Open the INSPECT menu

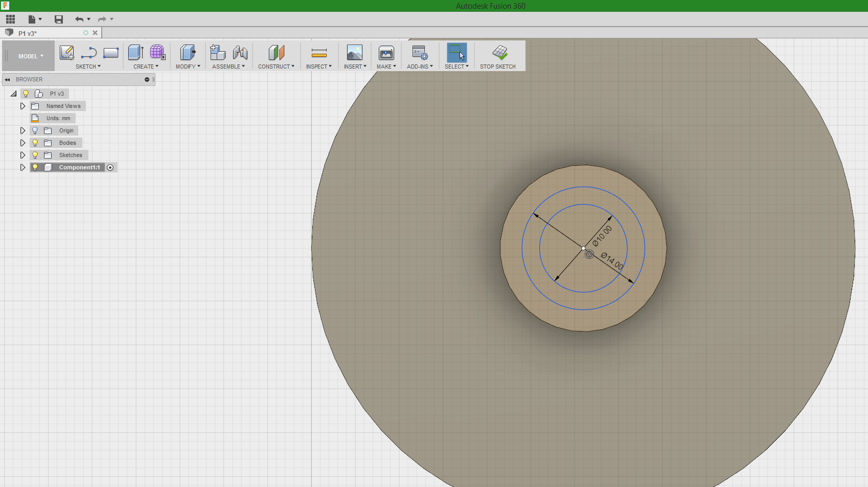coord(319,67)
